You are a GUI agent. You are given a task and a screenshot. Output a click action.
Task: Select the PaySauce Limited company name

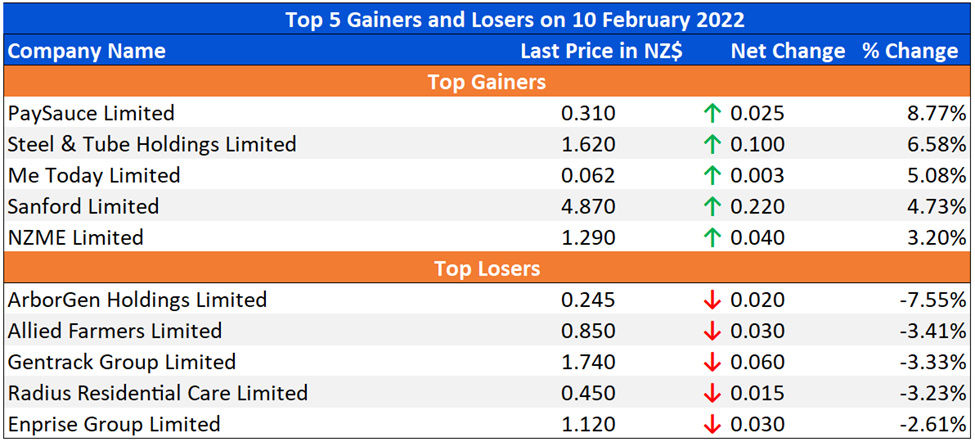pos(91,113)
